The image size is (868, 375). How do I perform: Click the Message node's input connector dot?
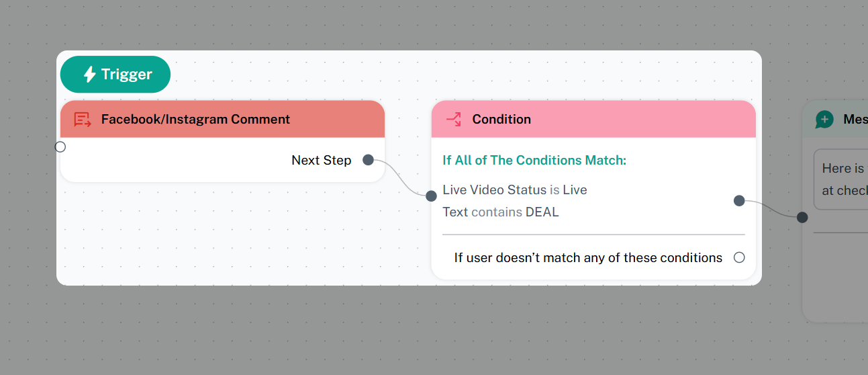pyautogui.click(x=802, y=217)
